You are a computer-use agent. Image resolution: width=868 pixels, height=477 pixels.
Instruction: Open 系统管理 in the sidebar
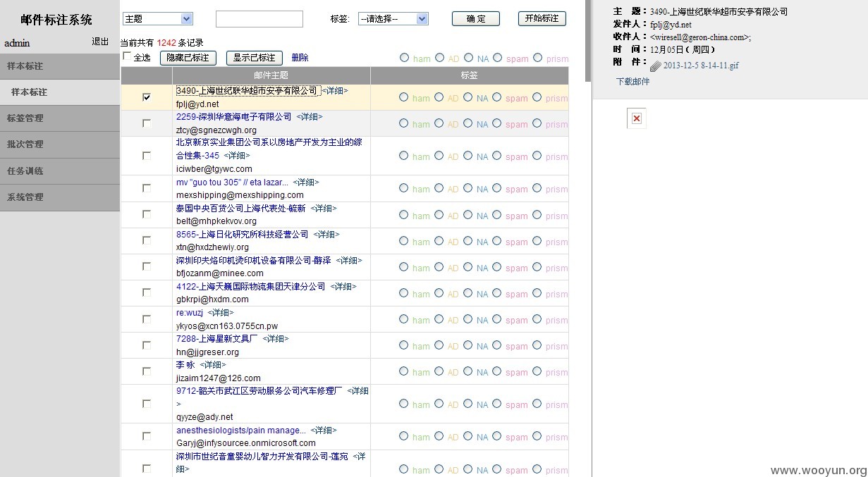(60, 197)
